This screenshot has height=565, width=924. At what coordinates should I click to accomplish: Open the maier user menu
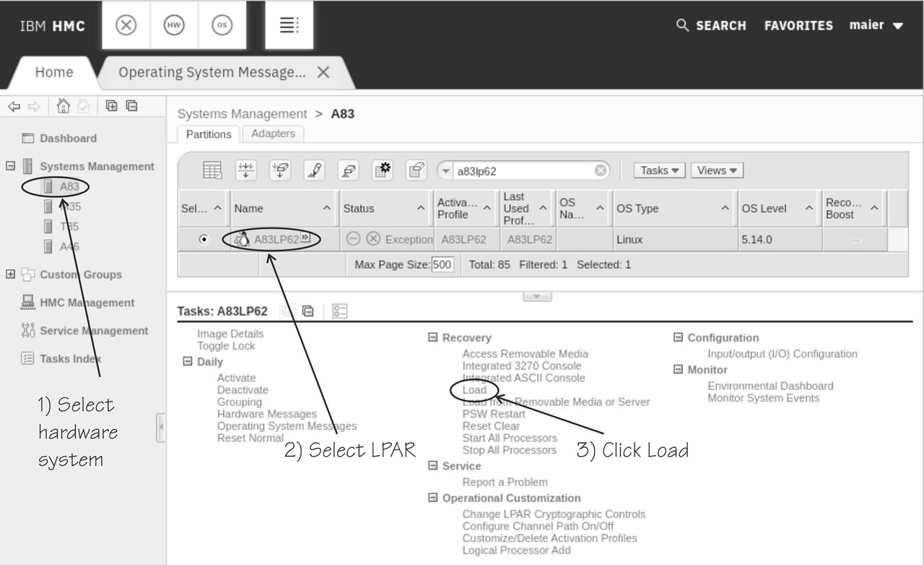point(876,25)
